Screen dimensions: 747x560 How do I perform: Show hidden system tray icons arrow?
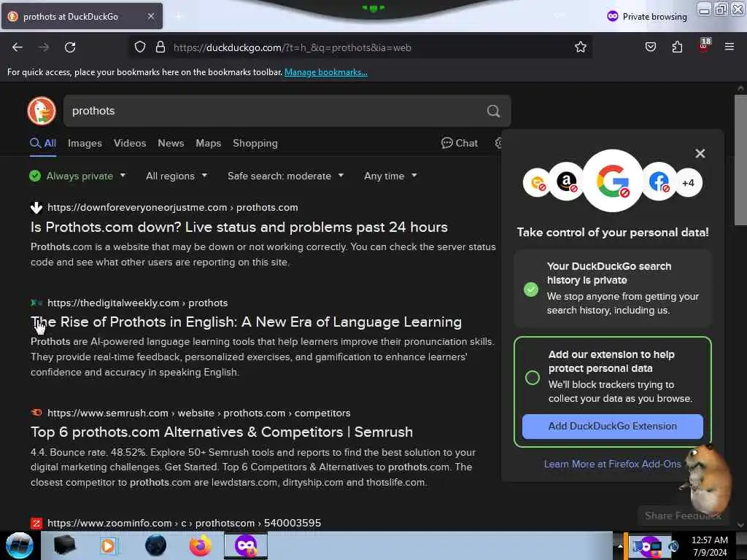pos(620,546)
